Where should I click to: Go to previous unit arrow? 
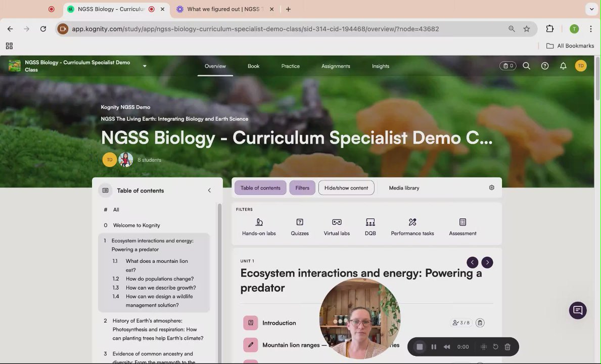[x=472, y=262]
